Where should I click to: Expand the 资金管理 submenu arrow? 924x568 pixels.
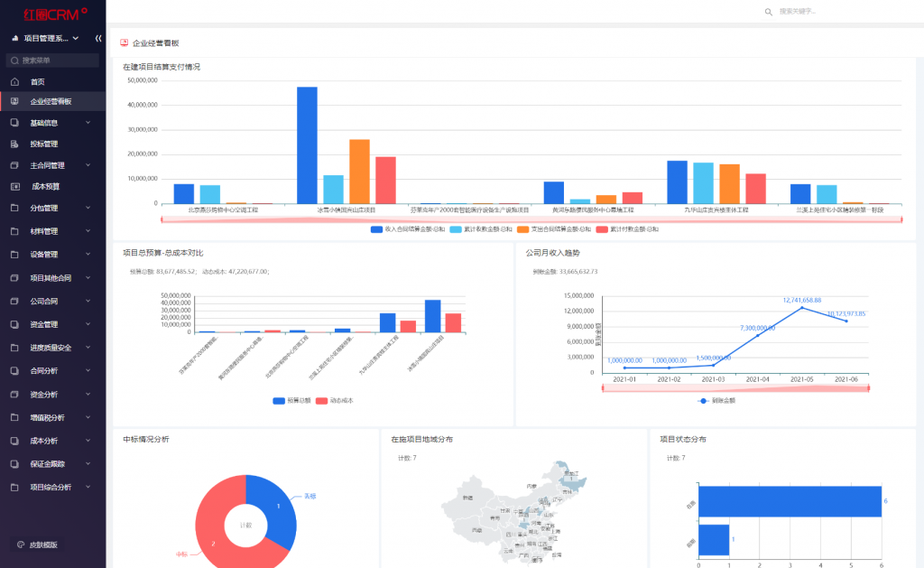pyautogui.click(x=88, y=324)
